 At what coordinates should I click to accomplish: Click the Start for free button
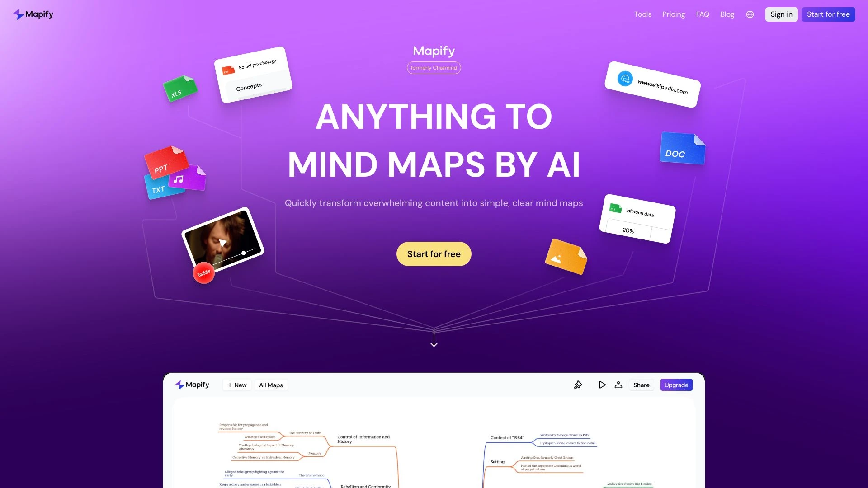434,253
